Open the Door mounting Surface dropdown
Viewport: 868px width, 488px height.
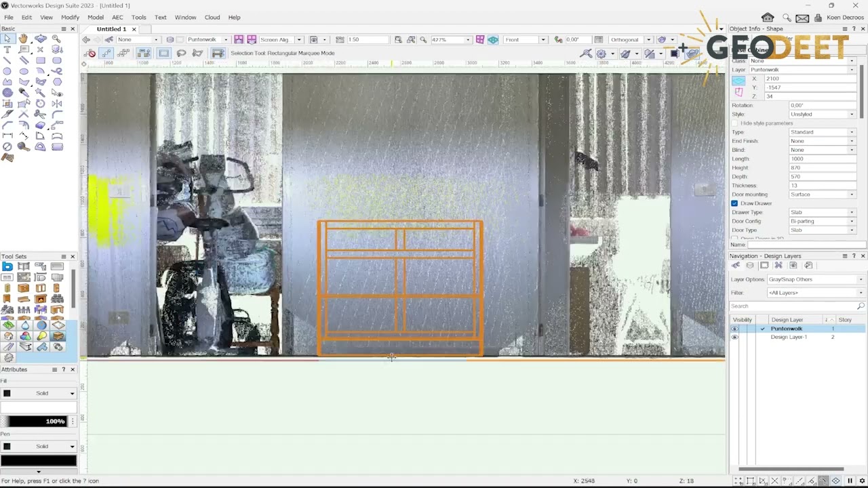pyautogui.click(x=822, y=195)
